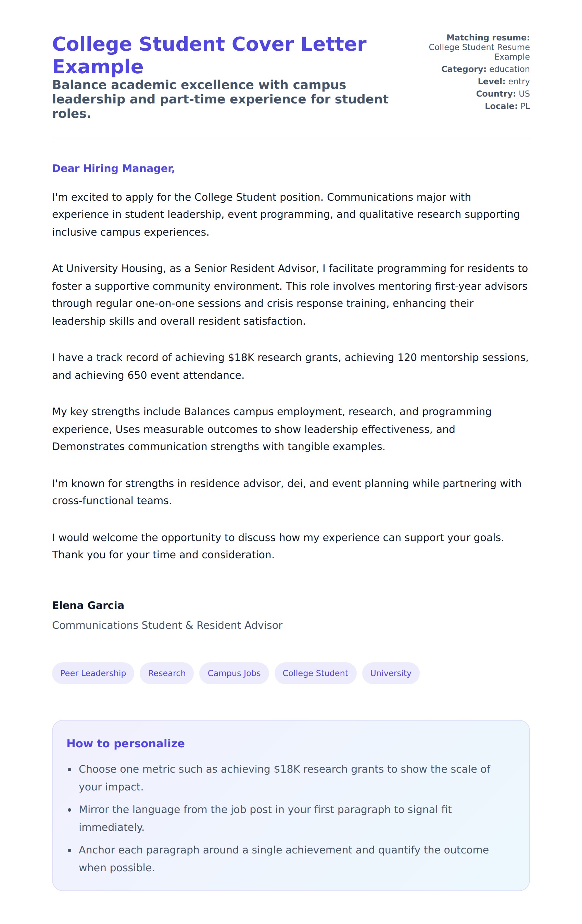Viewport: 582px width, 924px height.
Task: Click the How to personalize heading
Action: [x=125, y=743]
